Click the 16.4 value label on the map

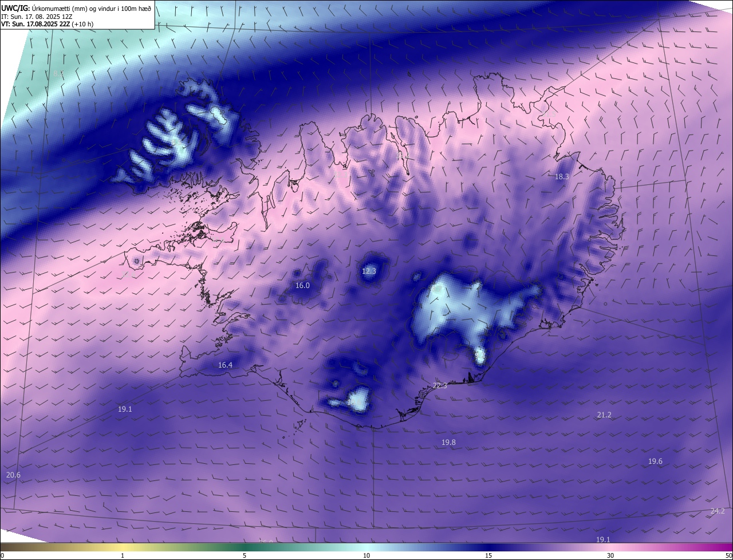(225, 365)
